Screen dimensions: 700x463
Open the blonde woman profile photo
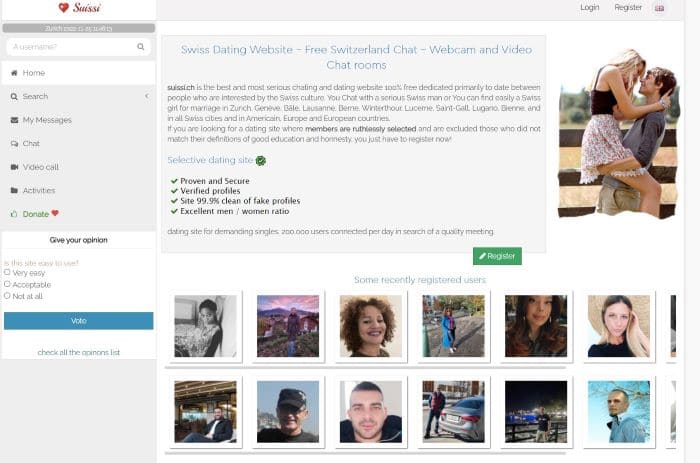point(619,326)
